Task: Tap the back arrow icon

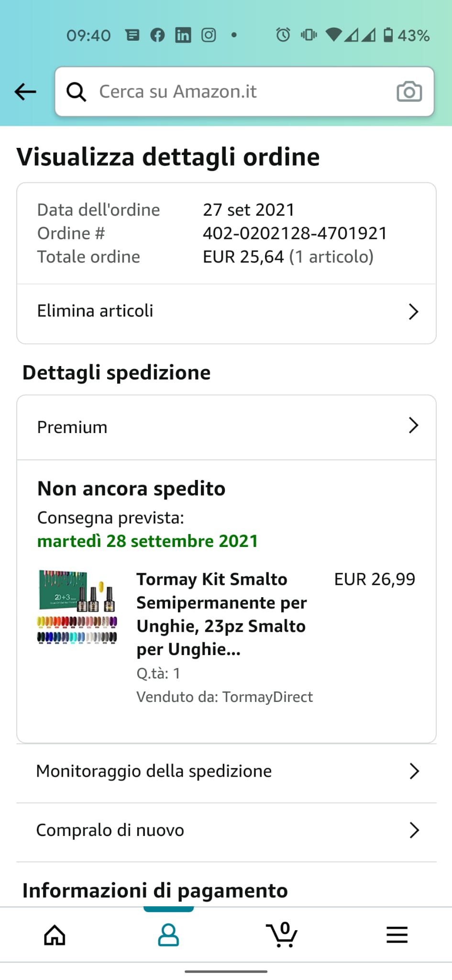Action: coord(25,91)
